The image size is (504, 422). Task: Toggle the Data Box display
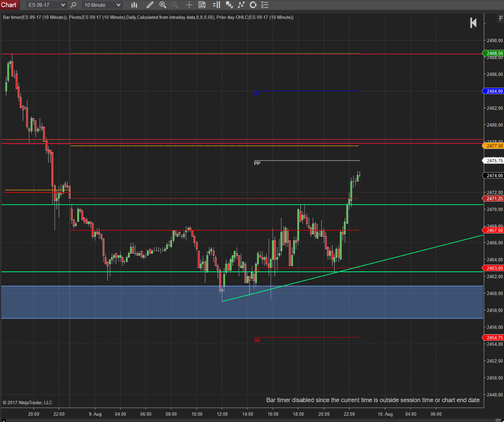pos(202,5)
